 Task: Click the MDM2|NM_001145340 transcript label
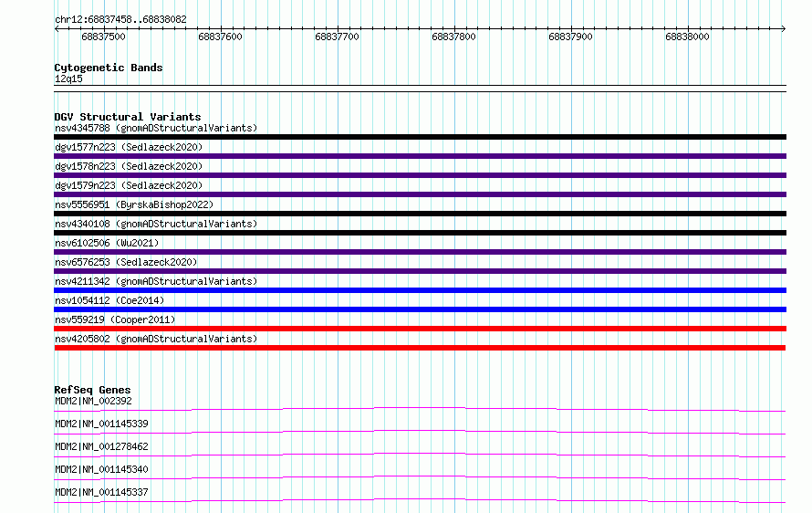(x=101, y=469)
